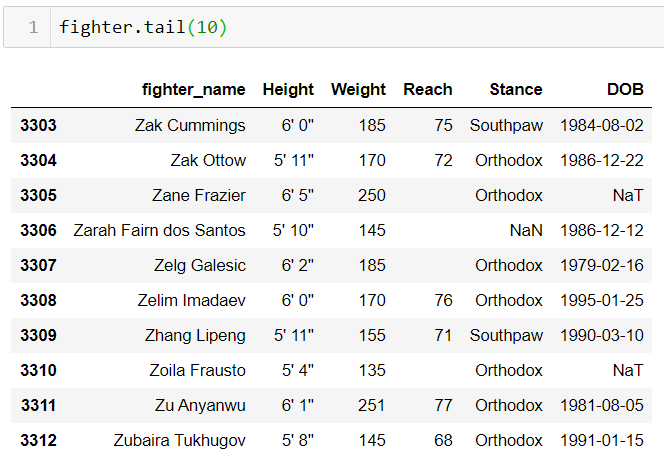Select the Height column header
The width and height of the screenshot is (664, 466).
pos(288,90)
